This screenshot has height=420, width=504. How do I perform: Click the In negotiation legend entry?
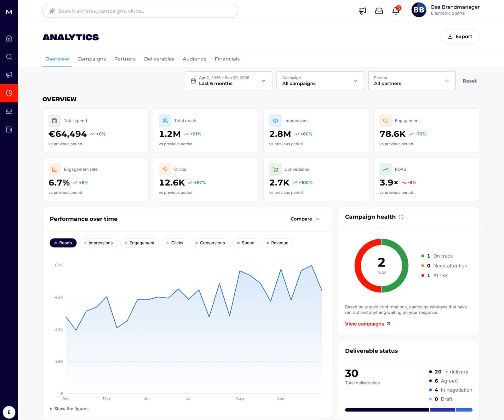click(x=450, y=390)
